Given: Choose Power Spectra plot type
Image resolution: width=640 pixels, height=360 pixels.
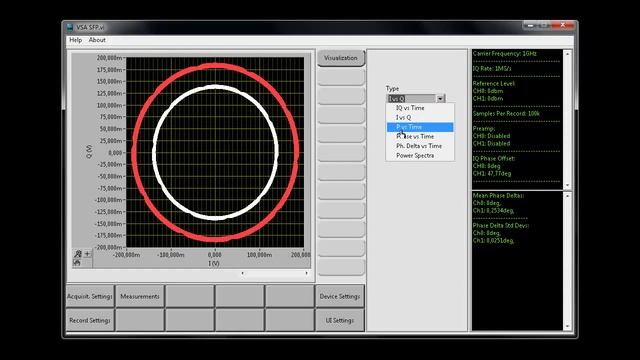Looking at the screenshot, I should tap(420, 156).
